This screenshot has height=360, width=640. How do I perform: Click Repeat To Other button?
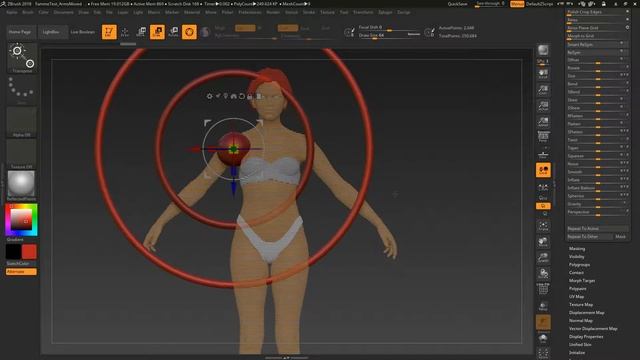tap(589, 237)
